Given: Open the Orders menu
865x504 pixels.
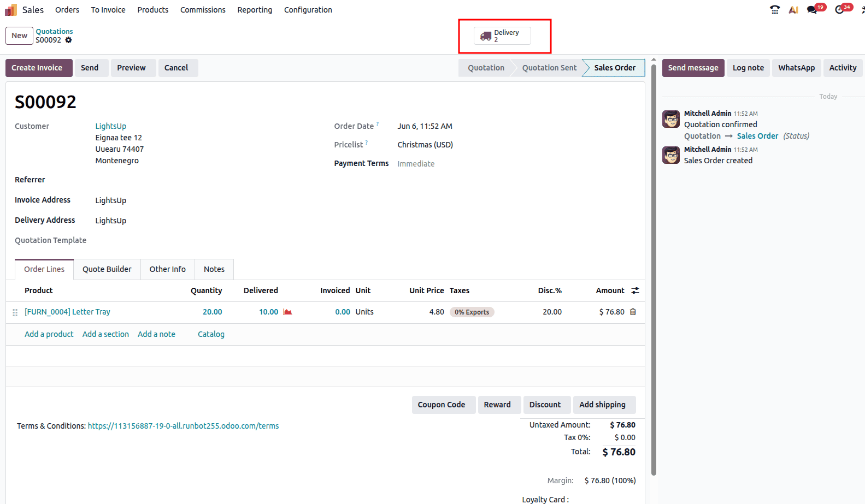Looking at the screenshot, I should tap(67, 10).
